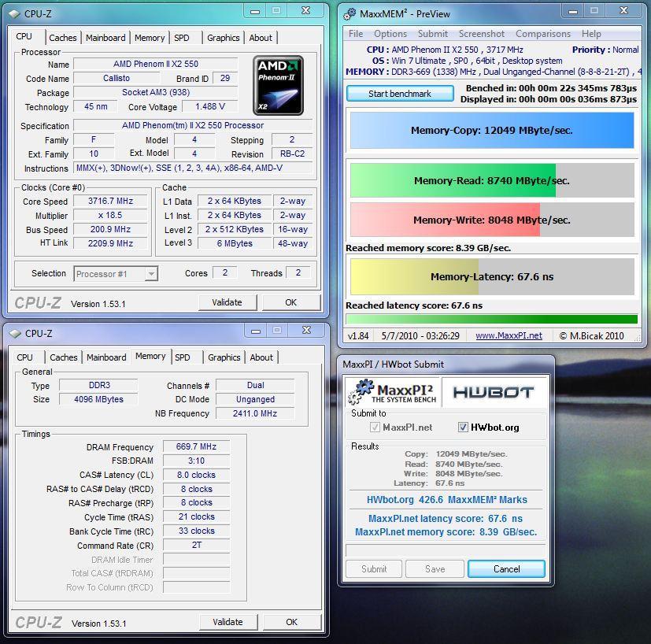651x644 pixels.
Task: Click the MaxxMEM gear icon in title bar
Action: pyautogui.click(x=350, y=13)
